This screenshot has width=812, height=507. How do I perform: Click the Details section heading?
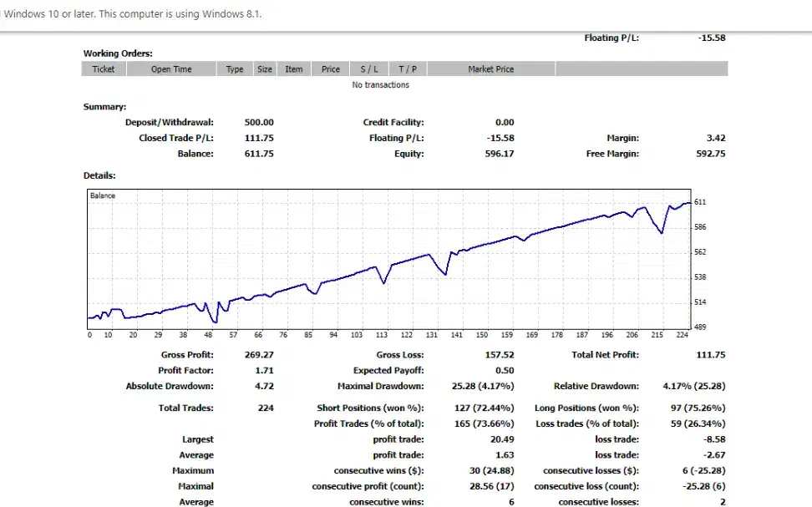(x=99, y=175)
